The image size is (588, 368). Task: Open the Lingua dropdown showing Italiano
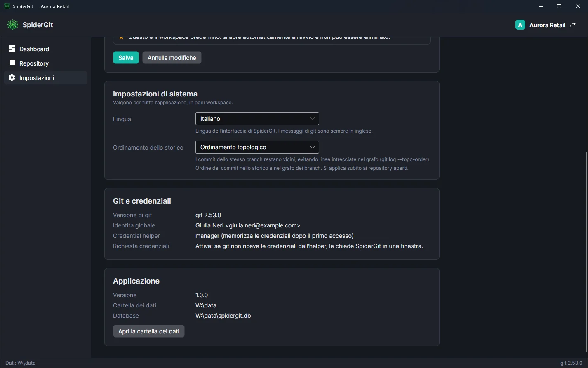[x=257, y=119]
